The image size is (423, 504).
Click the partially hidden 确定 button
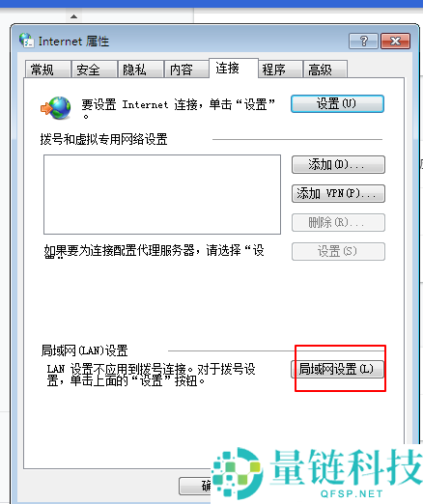point(195,487)
